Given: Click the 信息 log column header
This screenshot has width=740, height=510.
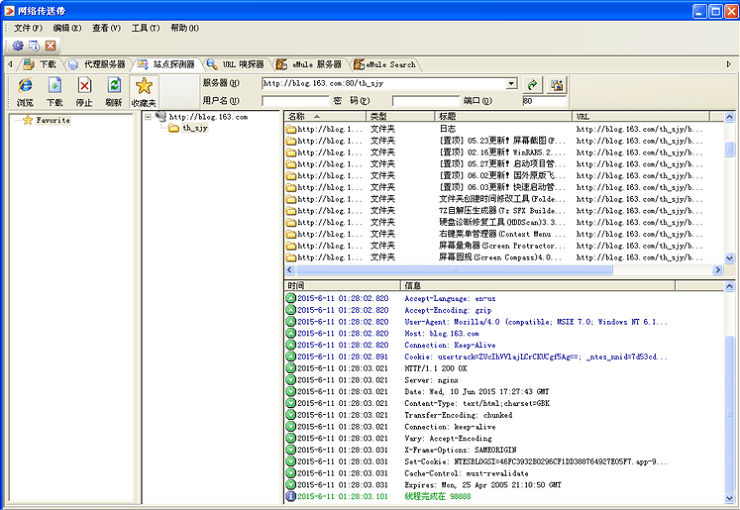Looking at the screenshot, I should pos(538,285).
